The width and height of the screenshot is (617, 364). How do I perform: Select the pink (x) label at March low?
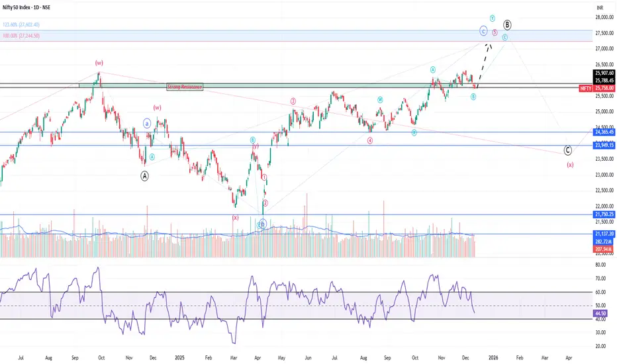coord(235,218)
